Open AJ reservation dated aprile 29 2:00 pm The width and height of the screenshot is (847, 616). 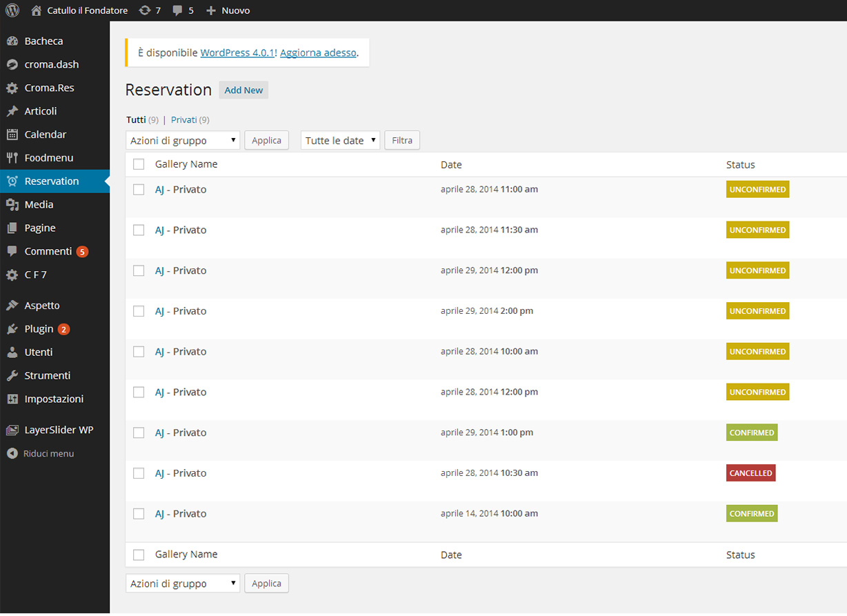coord(159,311)
